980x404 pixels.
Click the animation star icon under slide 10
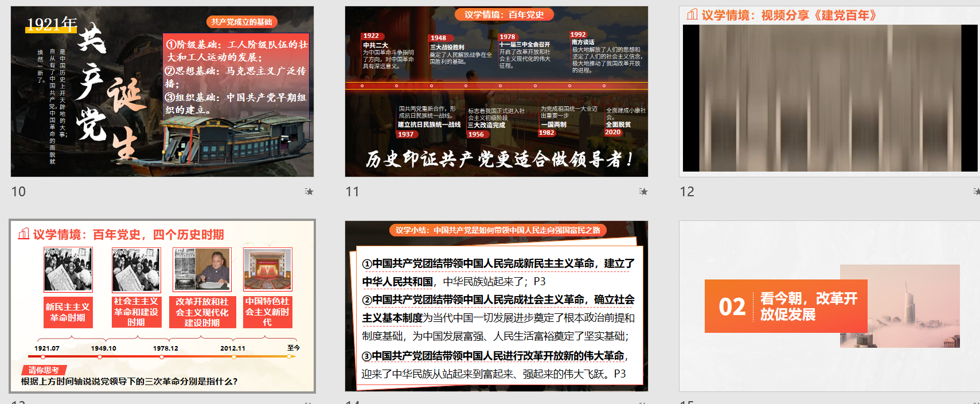tap(309, 192)
